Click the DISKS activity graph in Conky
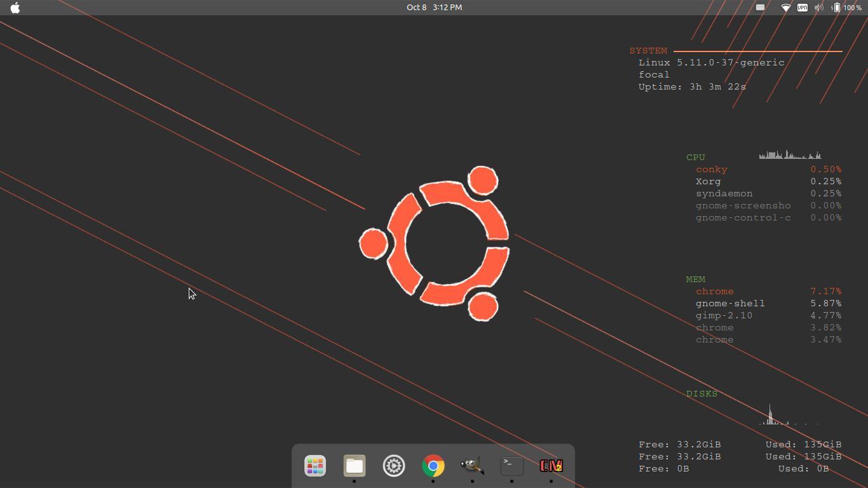Image resolution: width=868 pixels, height=488 pixels. [790, 414]
